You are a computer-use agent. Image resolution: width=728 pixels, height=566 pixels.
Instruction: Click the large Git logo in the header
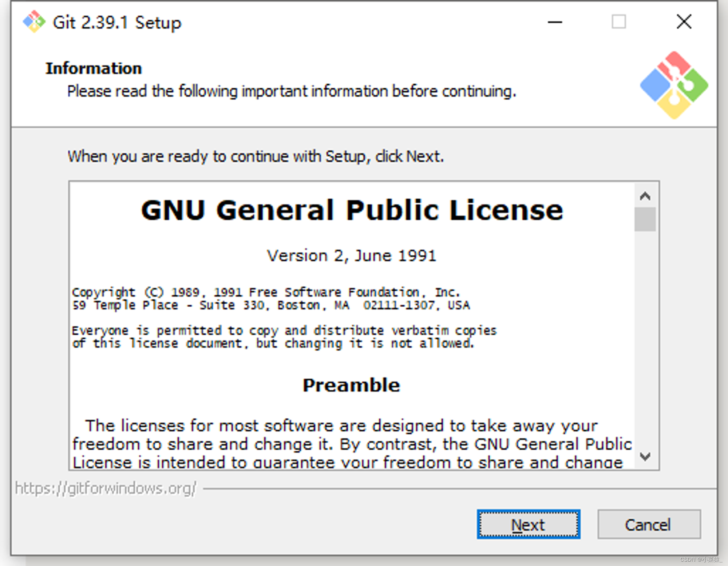click(x=674, y=85)
